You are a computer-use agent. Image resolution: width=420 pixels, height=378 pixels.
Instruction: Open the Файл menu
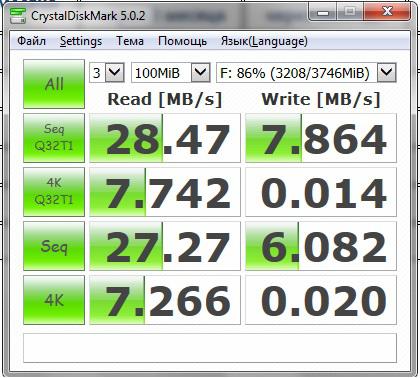point(31,41)
